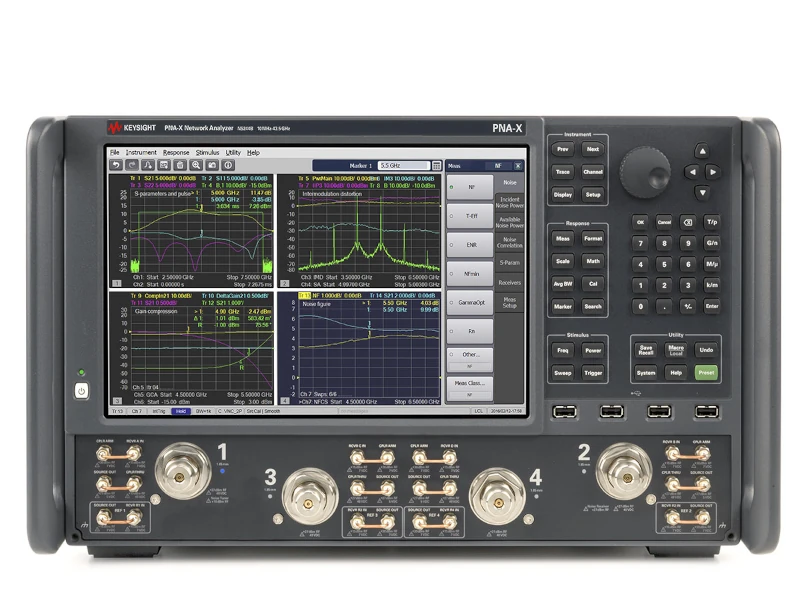Select Other... measurement softkey

pyautogui.click(x=470, y=359)
